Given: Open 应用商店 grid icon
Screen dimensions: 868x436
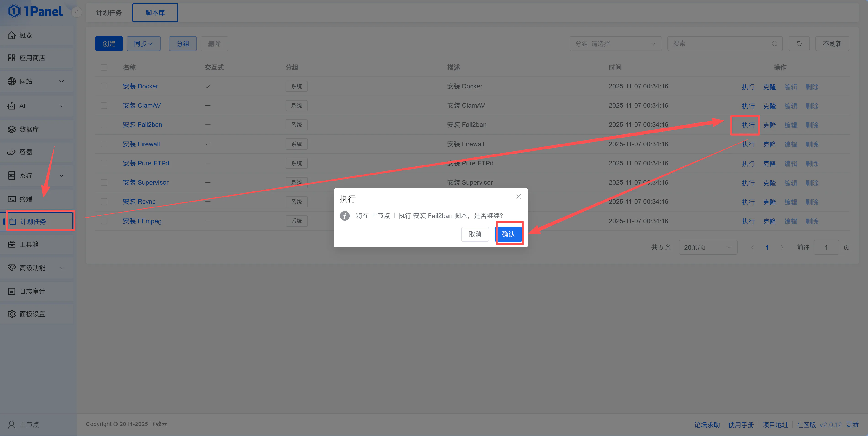Looking at the screenshot, I should (x=12, y=58).
